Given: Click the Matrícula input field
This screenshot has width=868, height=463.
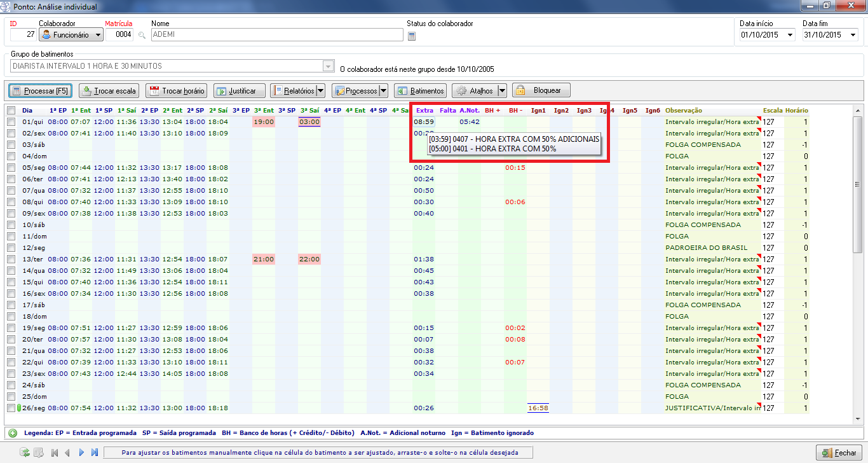Looking at the screenshot, I should pos(119,35).
